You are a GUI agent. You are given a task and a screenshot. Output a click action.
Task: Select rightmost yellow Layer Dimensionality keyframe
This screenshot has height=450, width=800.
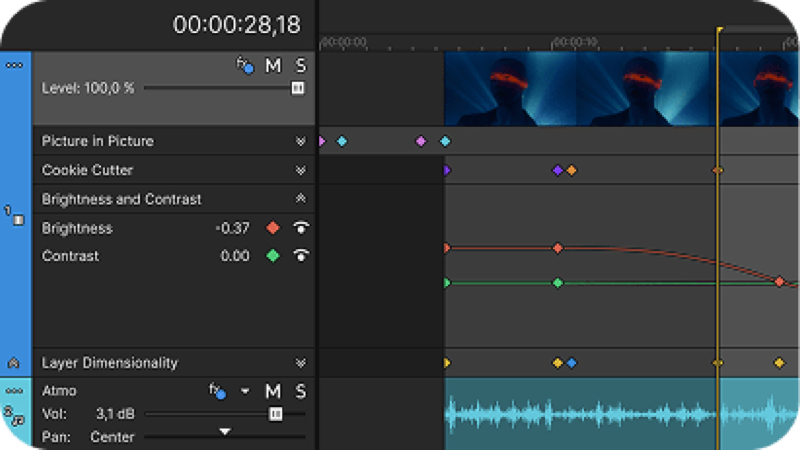pos(780,363)
